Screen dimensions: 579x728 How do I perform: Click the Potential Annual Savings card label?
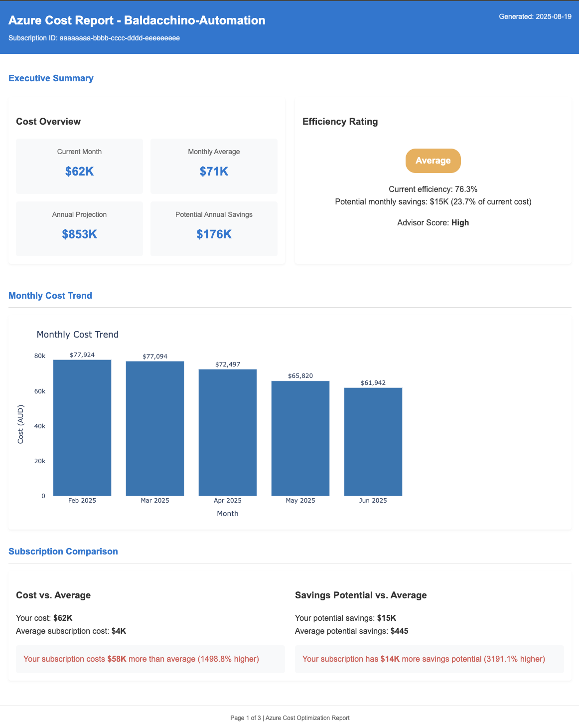[x=214, y=214]
